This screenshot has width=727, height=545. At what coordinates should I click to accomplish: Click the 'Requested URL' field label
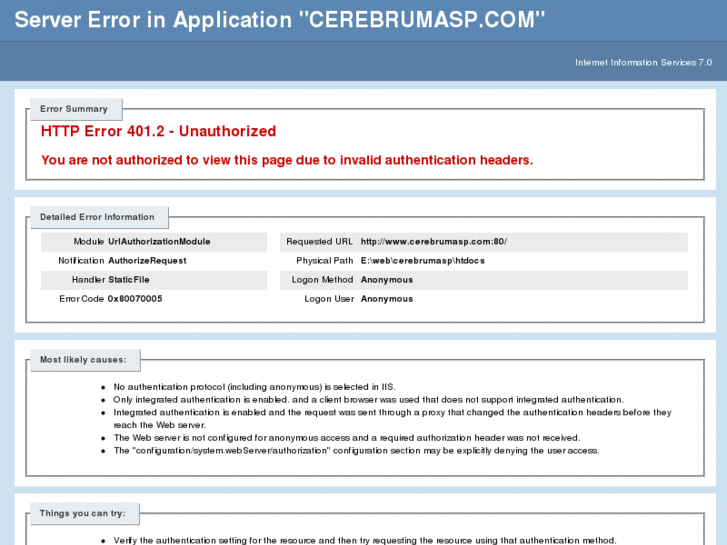pyautogui.click(x=319, y=242)
